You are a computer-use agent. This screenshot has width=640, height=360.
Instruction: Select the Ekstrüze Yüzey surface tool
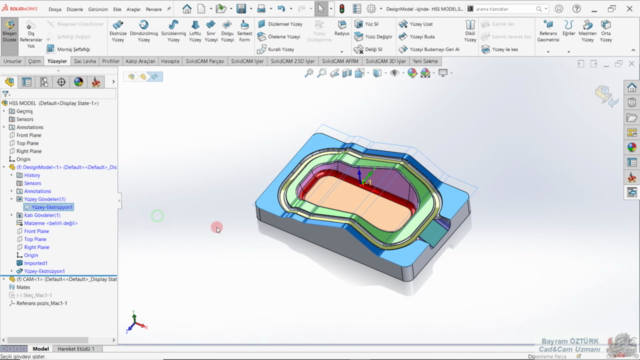pyautogui.click(x=118, y=32)
